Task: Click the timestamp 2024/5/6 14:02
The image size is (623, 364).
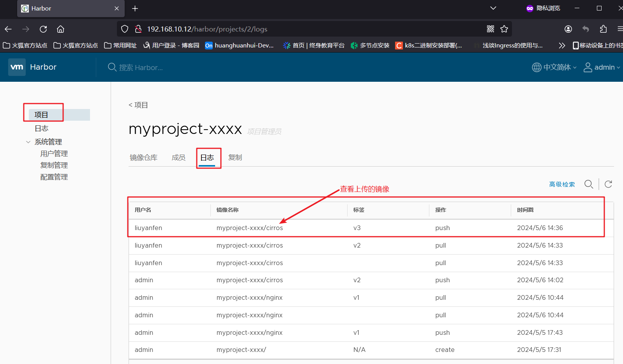Action: [x=540, y=280]
